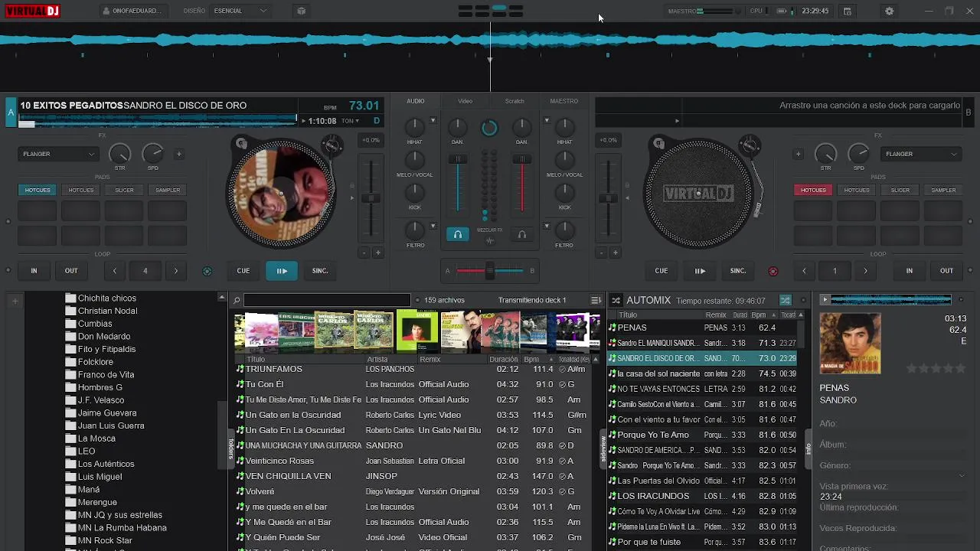The height and width of the screenshot is (551, 980).
Task: Click the headphone cue on right mixer channel
Action: [x=521, y=235]
